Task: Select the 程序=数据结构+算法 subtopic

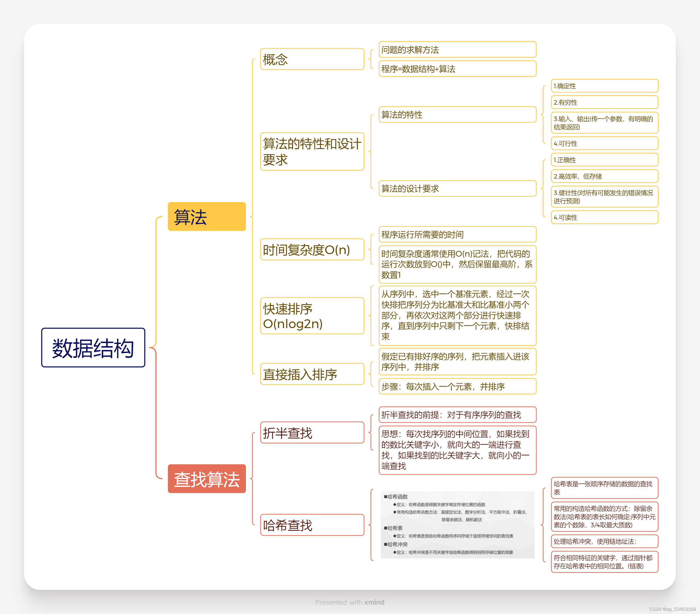Action: (x=457, y=69)
